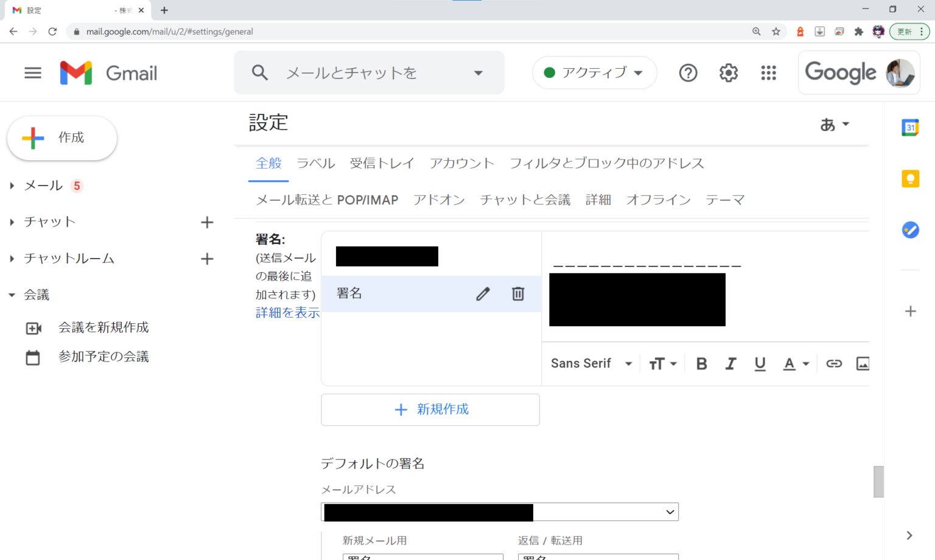
Task: Expand the アクティブ status dropdown
Action: coord(594,73)
